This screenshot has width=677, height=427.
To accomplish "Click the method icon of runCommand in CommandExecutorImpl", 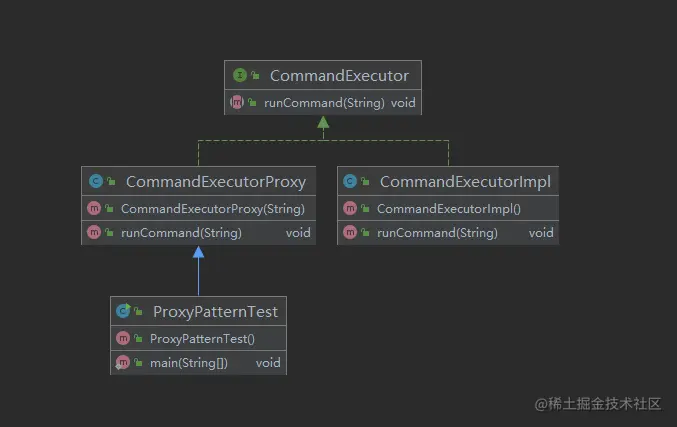I will click(350, 232).
